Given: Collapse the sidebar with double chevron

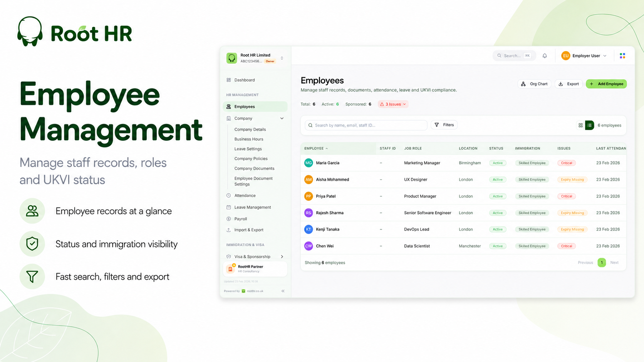Looking at the screenshot, I should [x=283, y=291].
